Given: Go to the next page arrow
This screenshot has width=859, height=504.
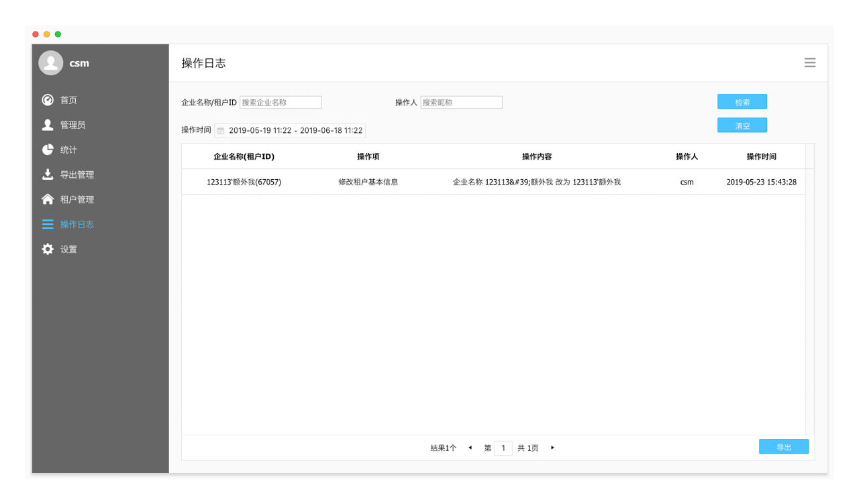Looking at the screenshot, I should click(552, 448).
